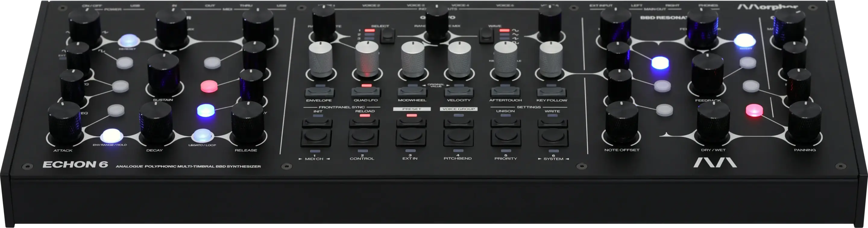Activate the VOICE GROUP button
Screen dimensions: 868x228
click(458, 123)
